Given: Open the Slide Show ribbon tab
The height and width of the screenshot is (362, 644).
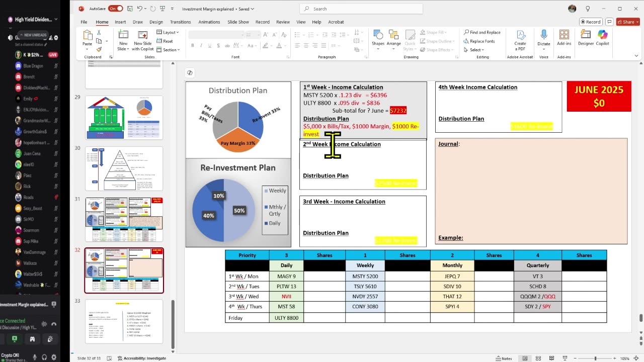Looking at the screenshot, I should coord(238,22).
